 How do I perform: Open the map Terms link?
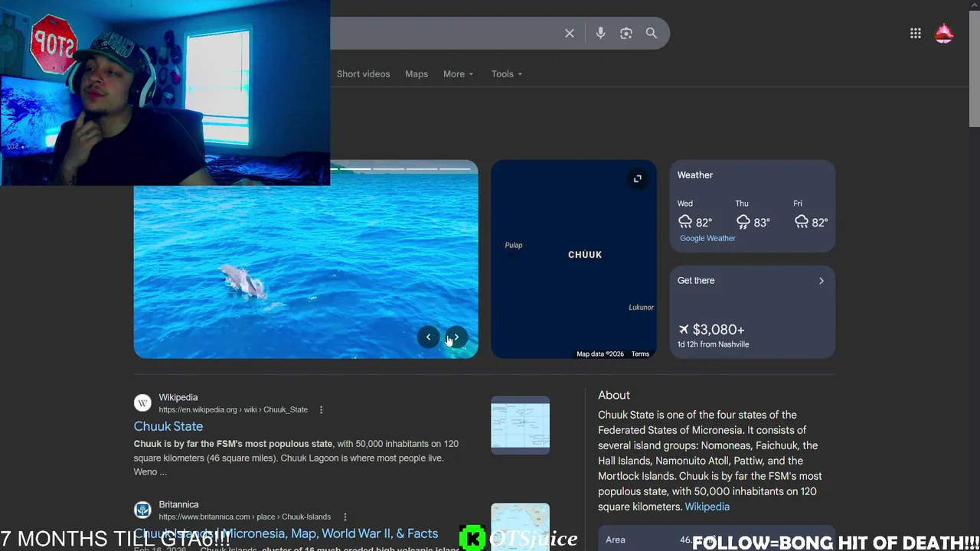tap(640, 354)
